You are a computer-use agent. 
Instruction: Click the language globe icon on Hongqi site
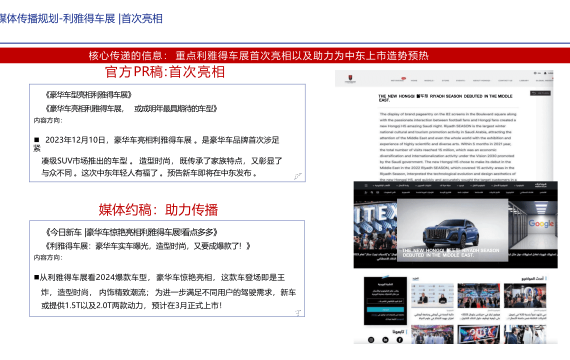coord(535,73)
